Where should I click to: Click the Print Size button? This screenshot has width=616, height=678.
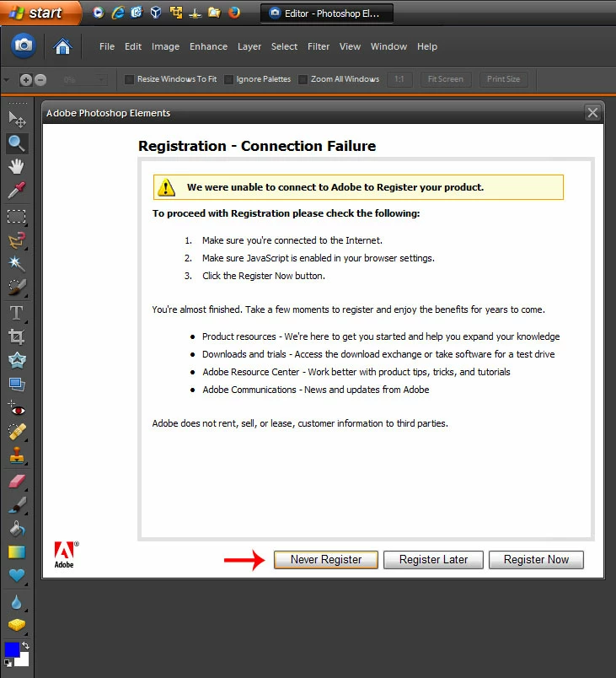[503, 79]
